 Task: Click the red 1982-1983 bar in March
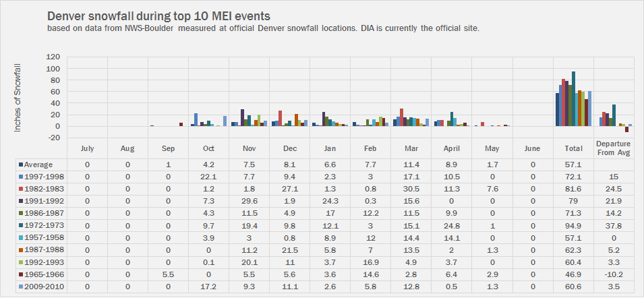pos(401,117)
